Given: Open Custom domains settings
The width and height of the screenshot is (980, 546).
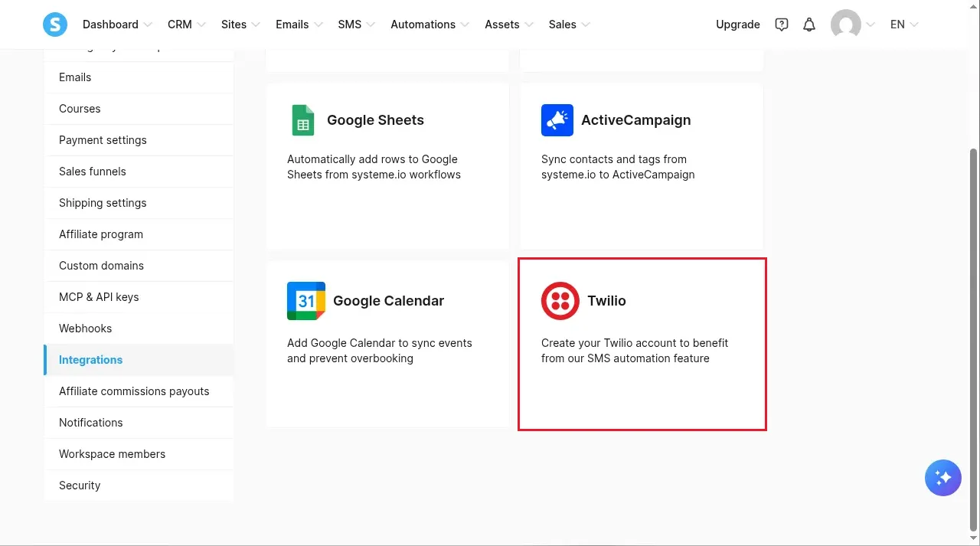Looking at the screenshot, I should (x=139, y=266).
